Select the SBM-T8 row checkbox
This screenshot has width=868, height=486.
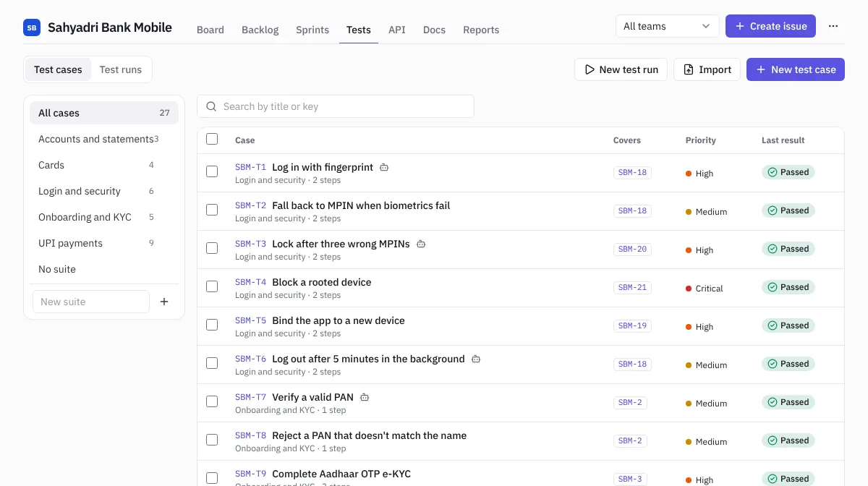[x=212, y=440]
